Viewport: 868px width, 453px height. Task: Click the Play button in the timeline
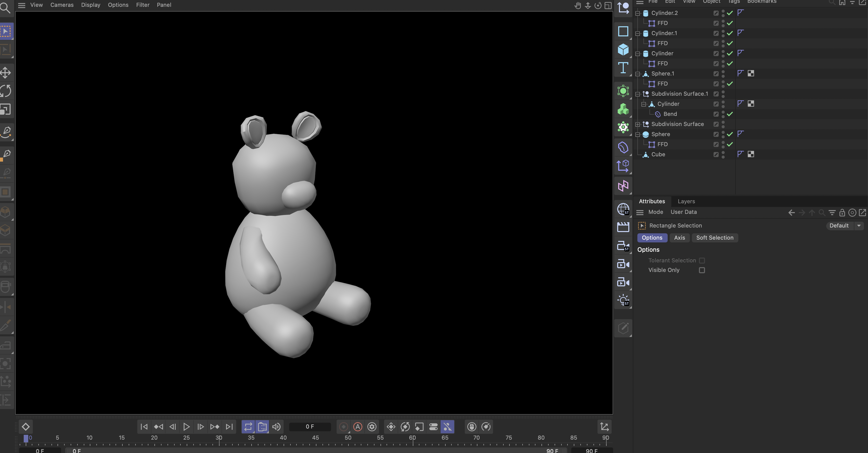[x=186, y=426]
